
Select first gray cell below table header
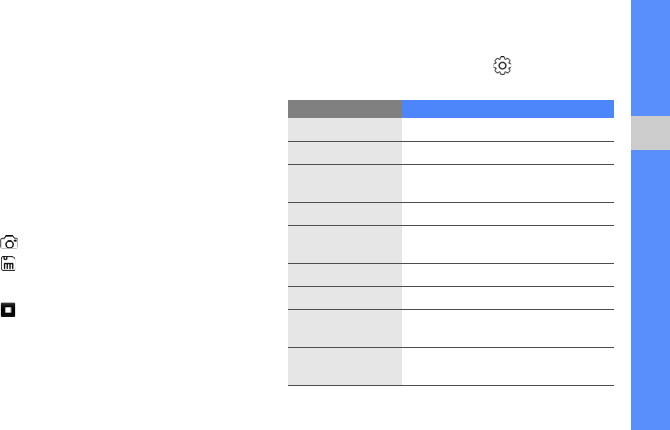click(344, 130)
